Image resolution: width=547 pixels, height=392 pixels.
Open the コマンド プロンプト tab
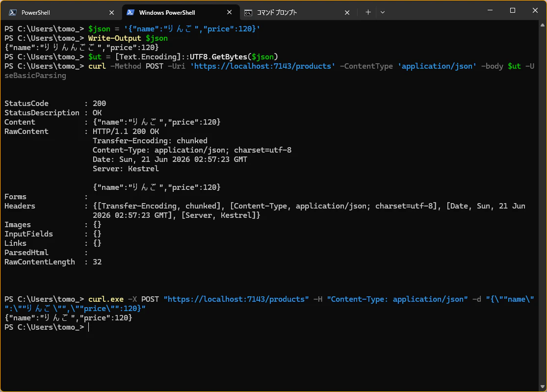pos(298,13)
